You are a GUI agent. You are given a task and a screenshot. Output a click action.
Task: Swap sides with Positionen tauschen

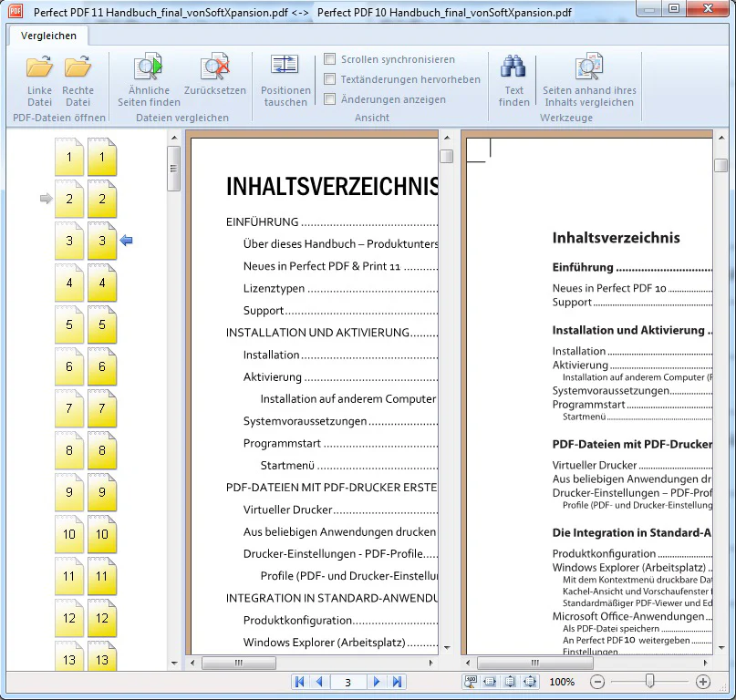coord(285,66)
